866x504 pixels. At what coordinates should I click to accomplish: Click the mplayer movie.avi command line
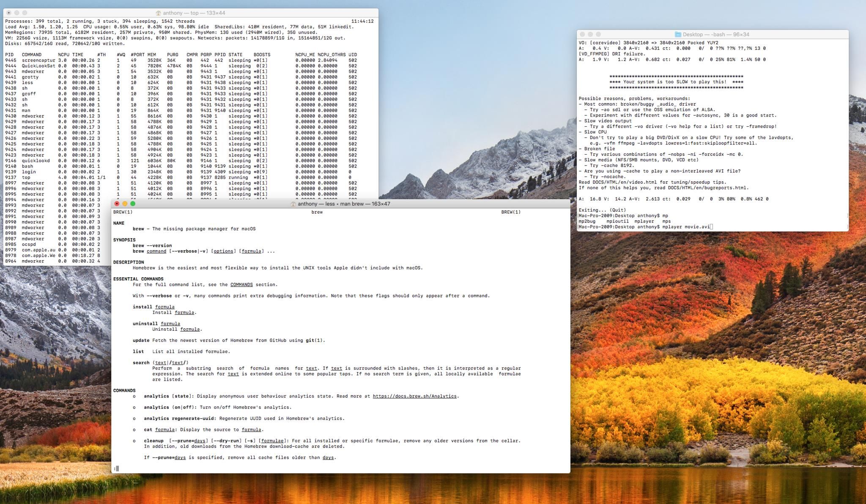[x=686, y=227]
